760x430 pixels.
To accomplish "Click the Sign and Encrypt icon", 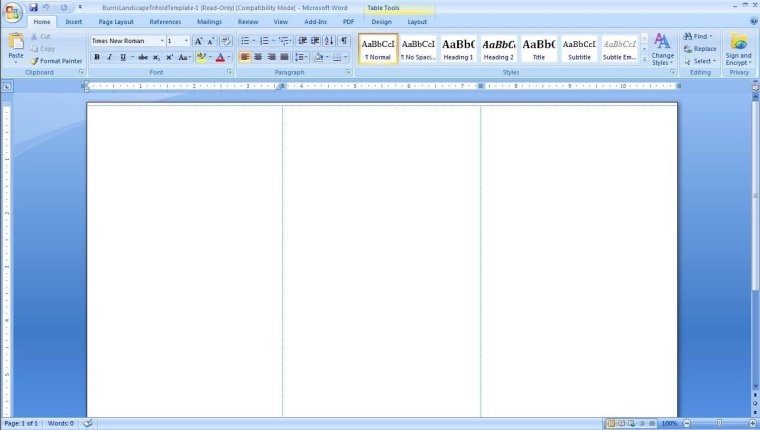I will tap(739, 49).
